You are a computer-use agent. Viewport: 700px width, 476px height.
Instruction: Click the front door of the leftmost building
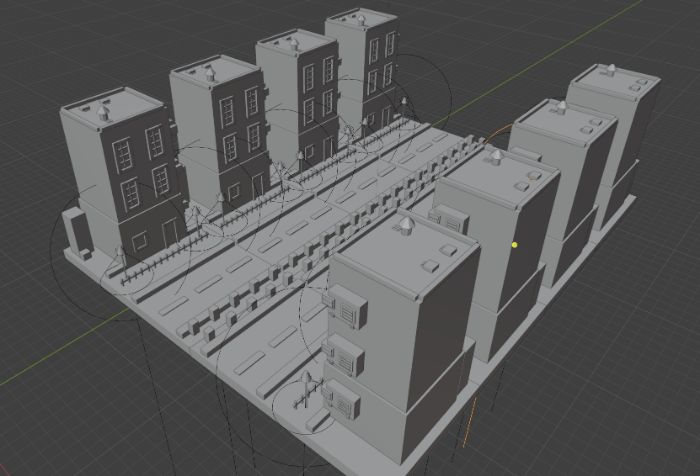(x=171, y=233)
